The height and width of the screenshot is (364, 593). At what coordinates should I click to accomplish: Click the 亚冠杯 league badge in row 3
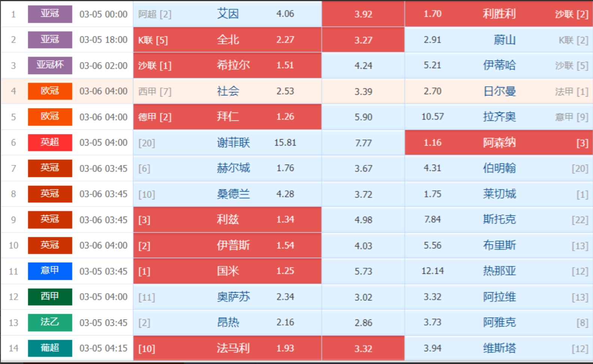coord(50,65)
